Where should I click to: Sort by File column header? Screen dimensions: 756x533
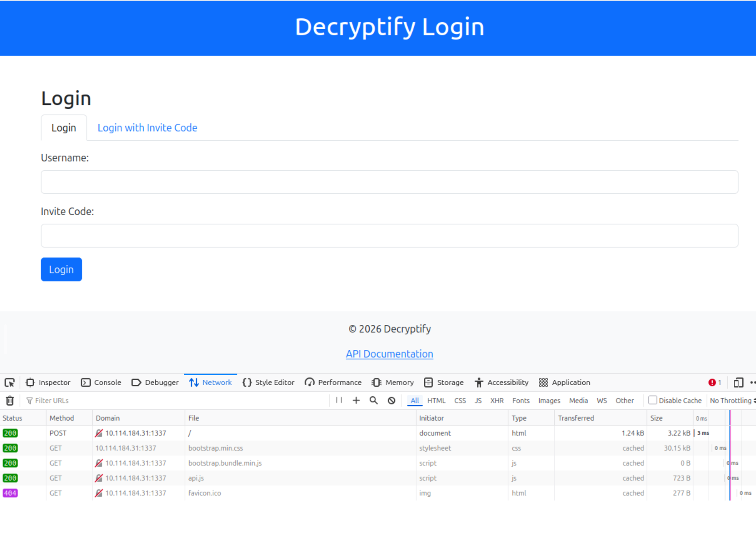(300, 418)
